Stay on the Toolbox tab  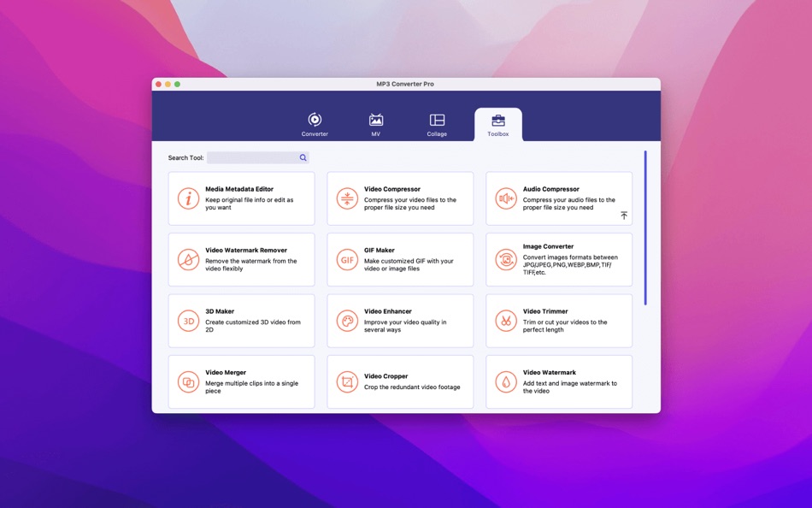pyautogui.click(x=498, y=123)
